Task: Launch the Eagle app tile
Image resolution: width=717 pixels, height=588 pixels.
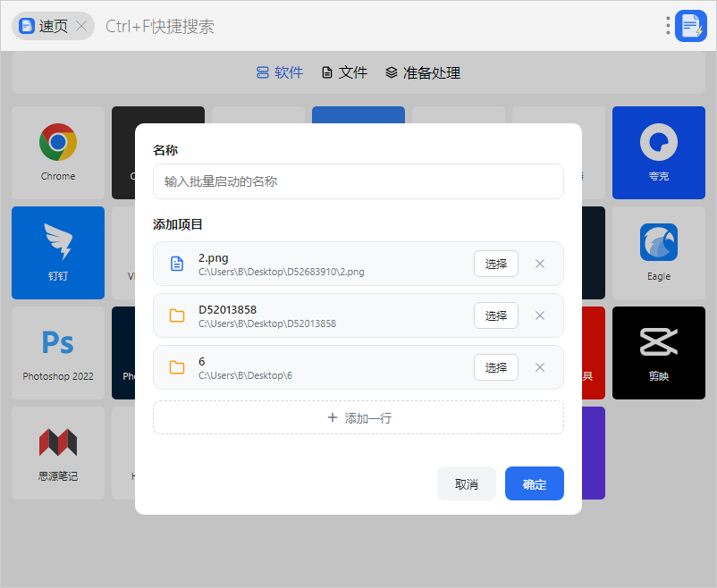Action: coord(659,253)
